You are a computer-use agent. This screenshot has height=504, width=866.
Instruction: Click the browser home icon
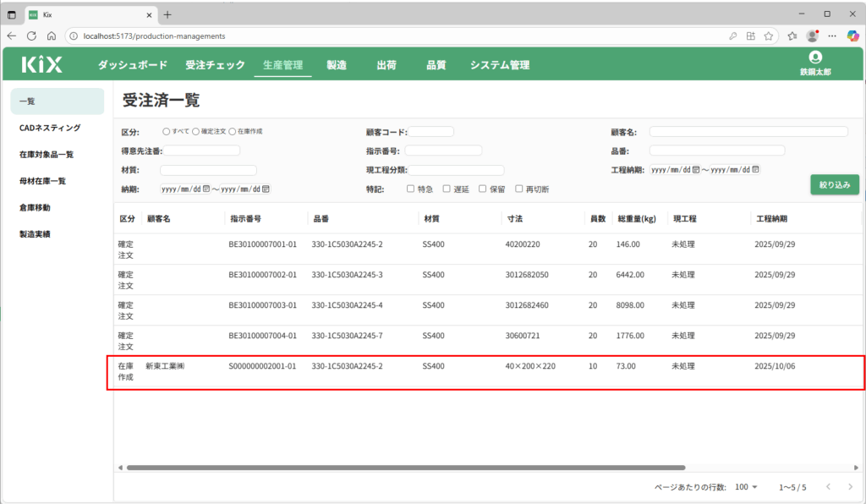coord(51,36)
